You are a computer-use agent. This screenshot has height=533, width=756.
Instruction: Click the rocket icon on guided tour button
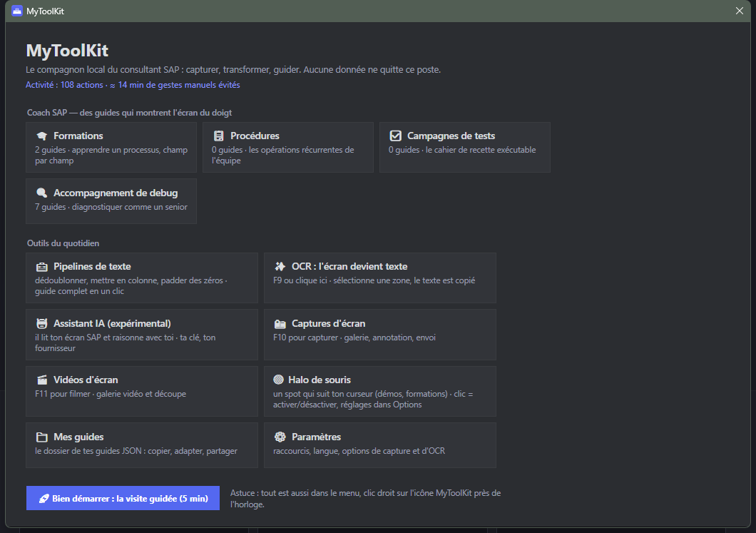pos(44,499)
